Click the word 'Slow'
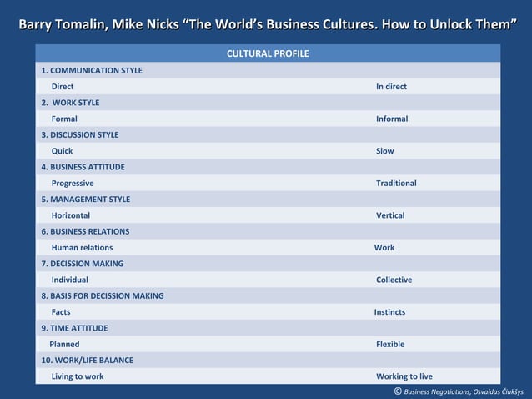Image resolution: width=532 pixels, height=399 pixels. (x=384, y=151)
